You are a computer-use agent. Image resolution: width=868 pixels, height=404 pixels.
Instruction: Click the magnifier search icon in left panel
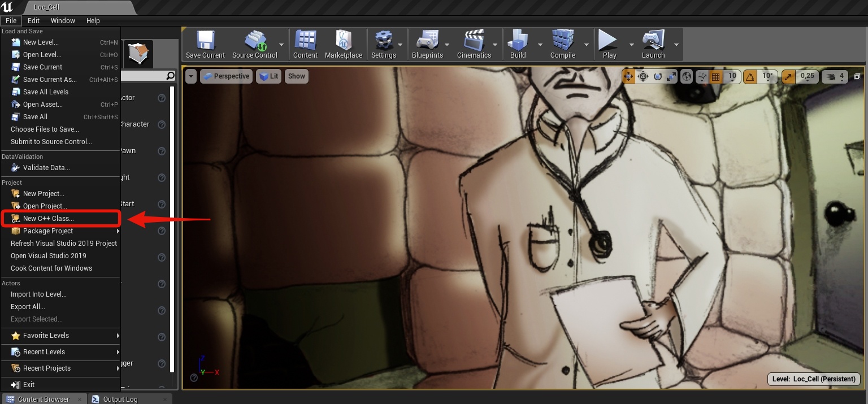171,76
